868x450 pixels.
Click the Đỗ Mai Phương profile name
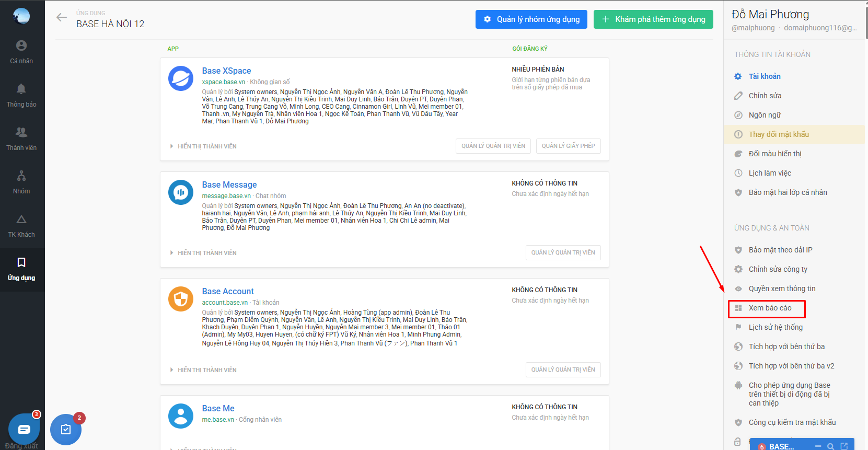pos(770,15)
